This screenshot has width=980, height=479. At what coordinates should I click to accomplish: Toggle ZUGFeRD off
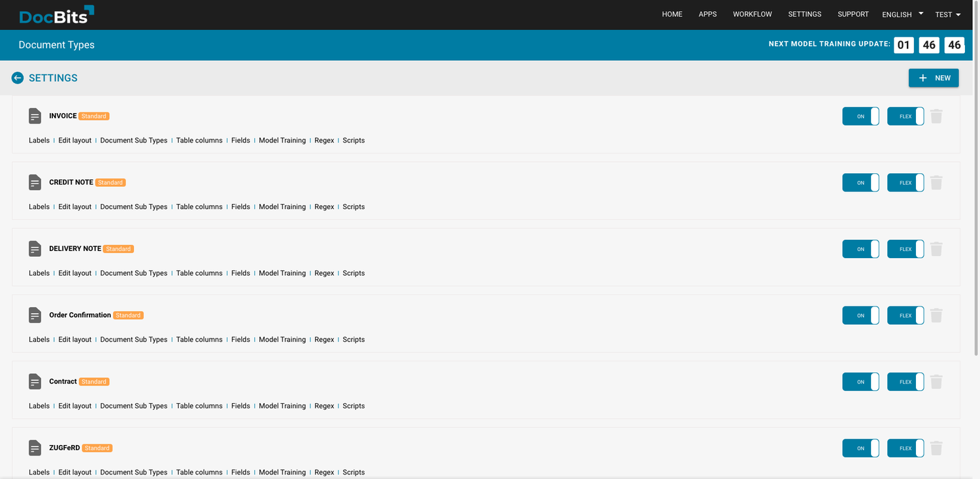click(860, 448)
